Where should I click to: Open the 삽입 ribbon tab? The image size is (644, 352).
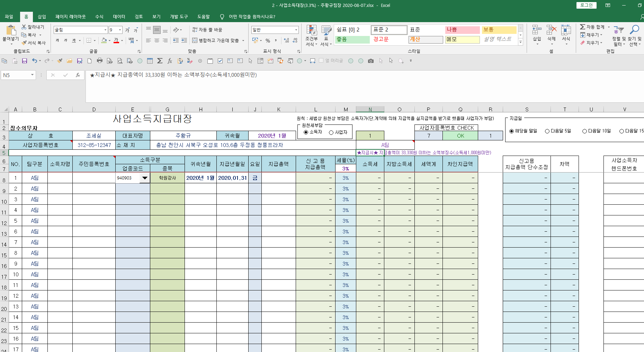(x=42, y=17)
